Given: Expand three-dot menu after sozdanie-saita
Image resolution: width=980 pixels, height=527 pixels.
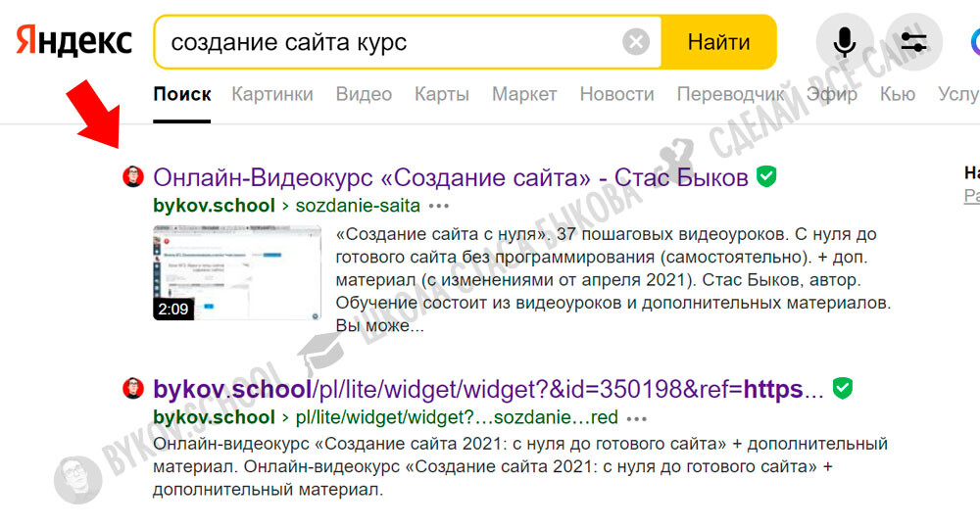Looking at the screenshot, I should [x=439, y=207].
